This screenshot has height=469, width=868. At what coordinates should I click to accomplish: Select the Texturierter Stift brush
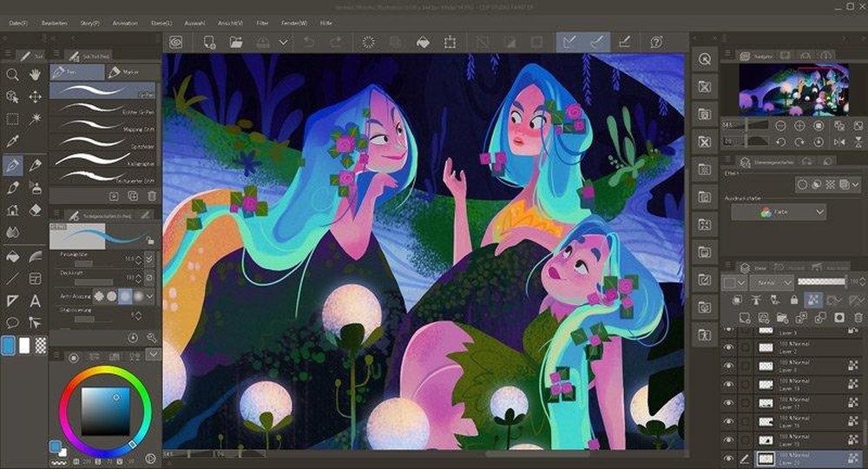[x=103, y=176]
